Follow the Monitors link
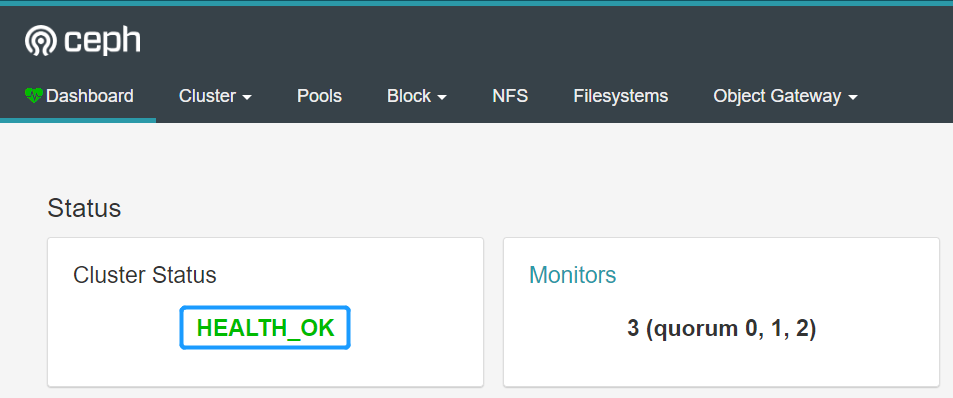This screenshot has width=953, height=398. click(573, 275)
